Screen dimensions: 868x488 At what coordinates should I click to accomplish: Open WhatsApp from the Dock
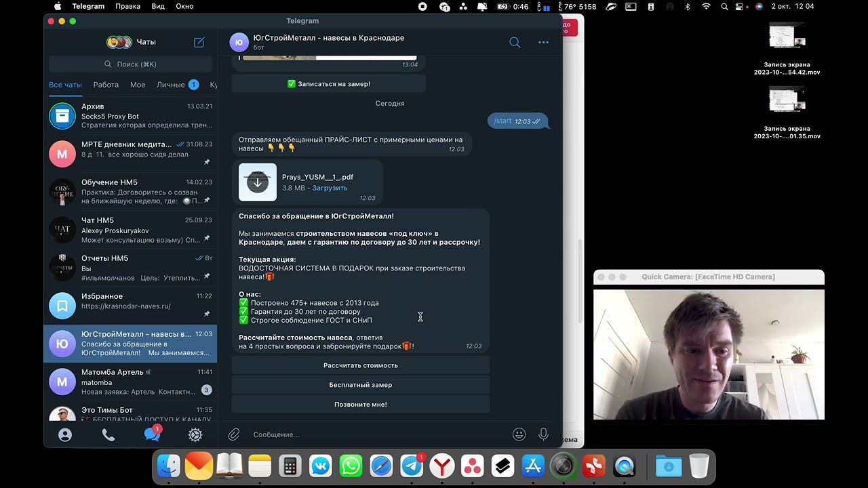tap(351, 466)
